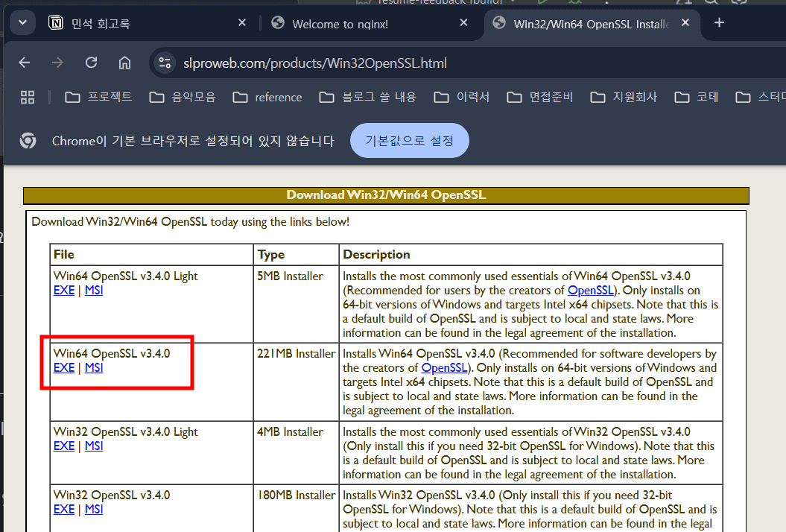786x532 pixels.
Task: Click the 기본값으로 설정 button
Action: tap(409, 141)
